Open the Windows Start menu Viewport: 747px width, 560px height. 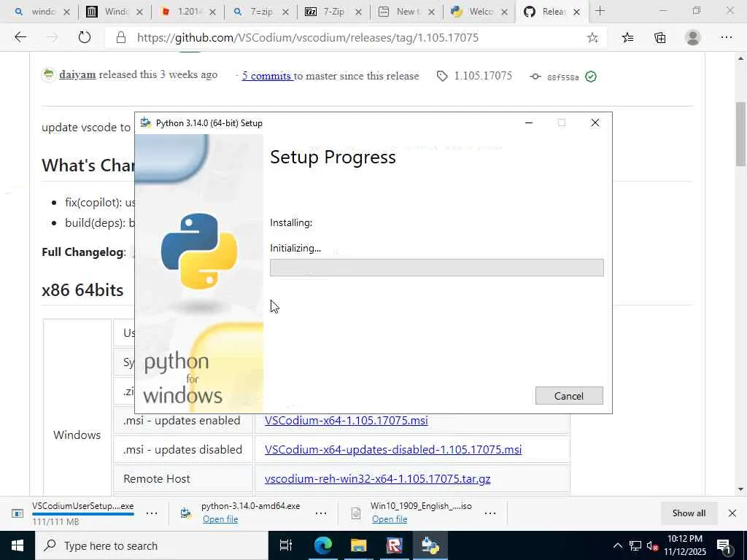tap(18, 545)
